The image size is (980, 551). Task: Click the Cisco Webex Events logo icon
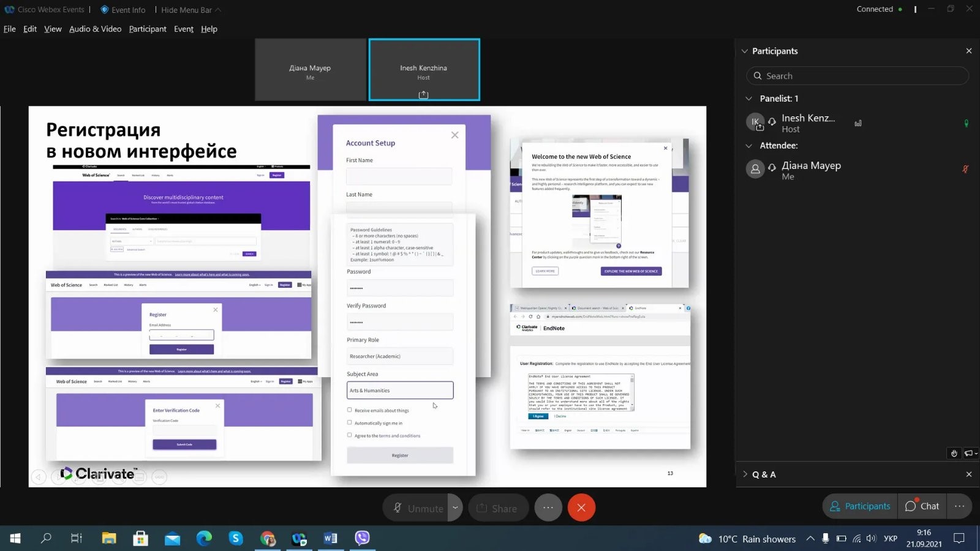9,10
